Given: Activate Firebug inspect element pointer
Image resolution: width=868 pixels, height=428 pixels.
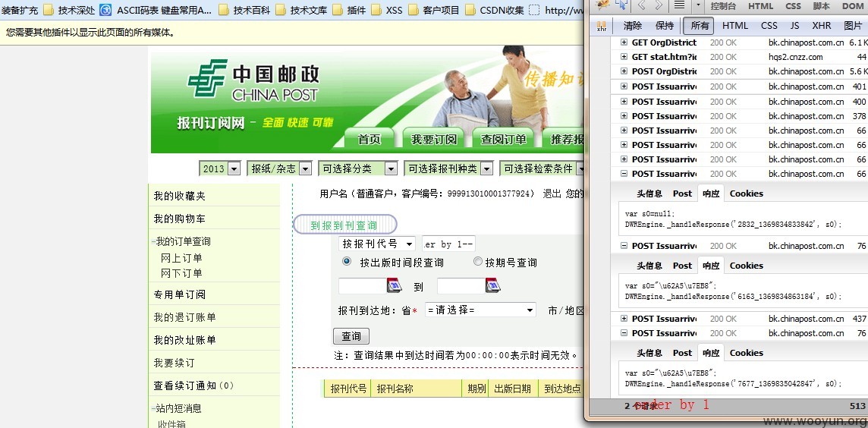Looking at the screenshot, I should tap(621, 5).
